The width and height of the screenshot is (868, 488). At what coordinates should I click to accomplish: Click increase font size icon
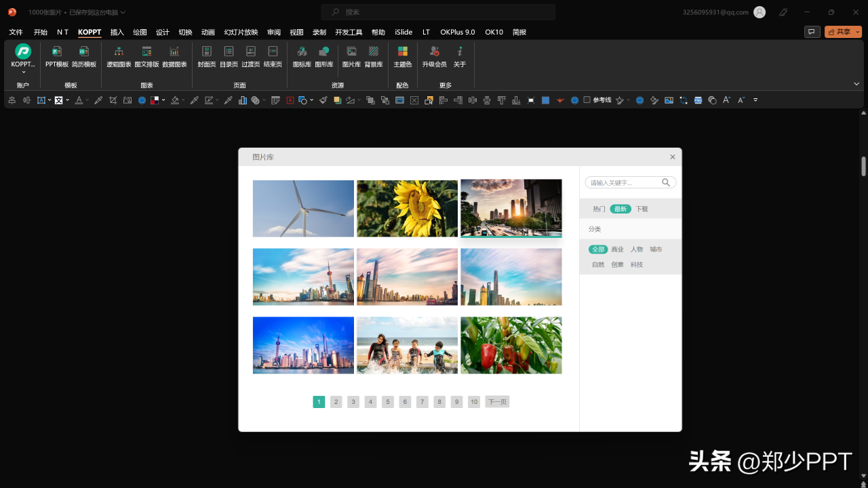(x=726, y=100)
